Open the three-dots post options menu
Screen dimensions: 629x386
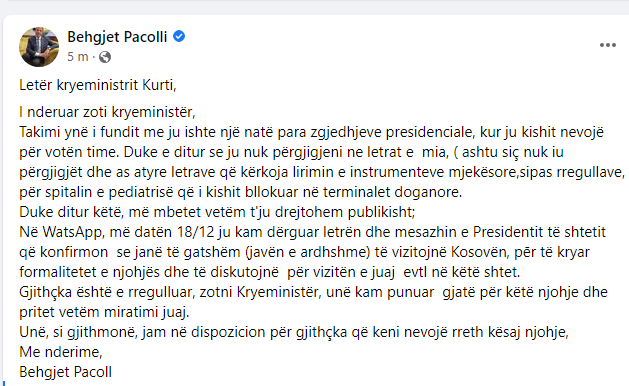[607, 45]
